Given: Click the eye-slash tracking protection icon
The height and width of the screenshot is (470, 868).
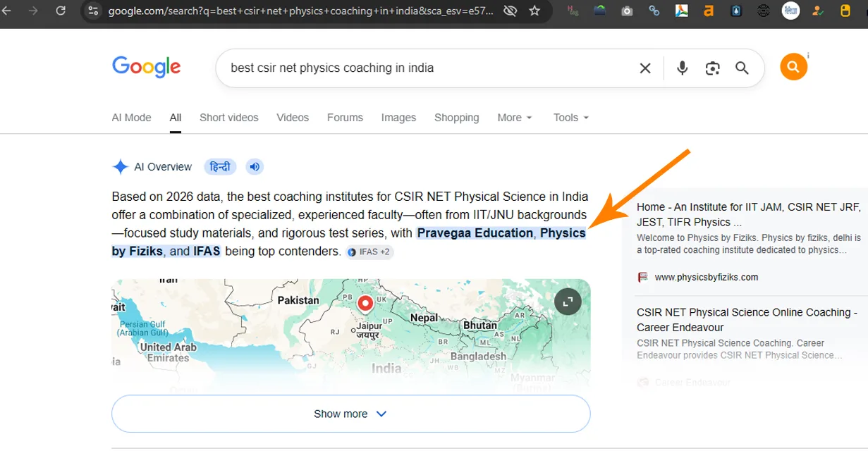Looking at the screenshot, I should 510,11.
